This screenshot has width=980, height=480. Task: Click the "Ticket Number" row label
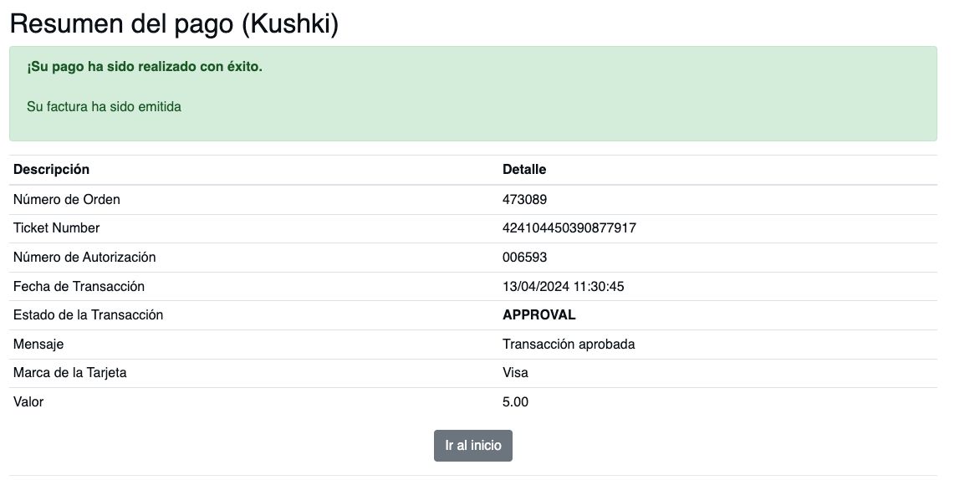[x=56, y=228]
